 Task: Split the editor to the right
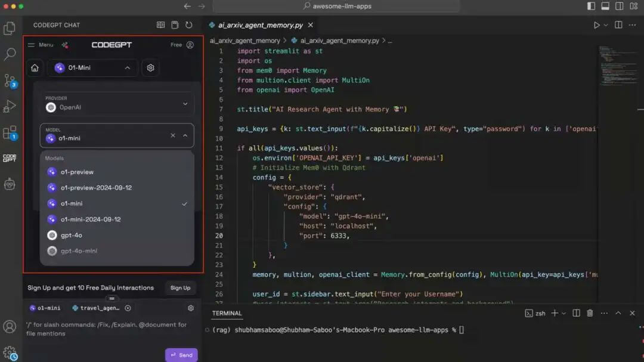618,25
